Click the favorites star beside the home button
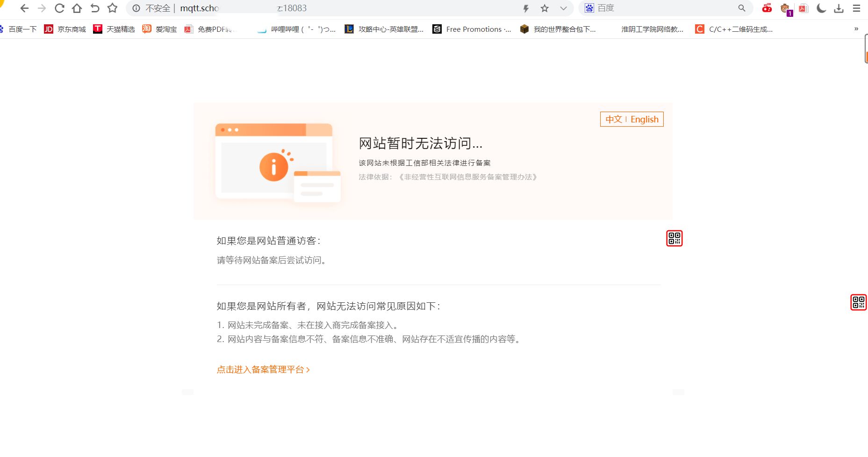The image size is (868, 457). (113, 8)
